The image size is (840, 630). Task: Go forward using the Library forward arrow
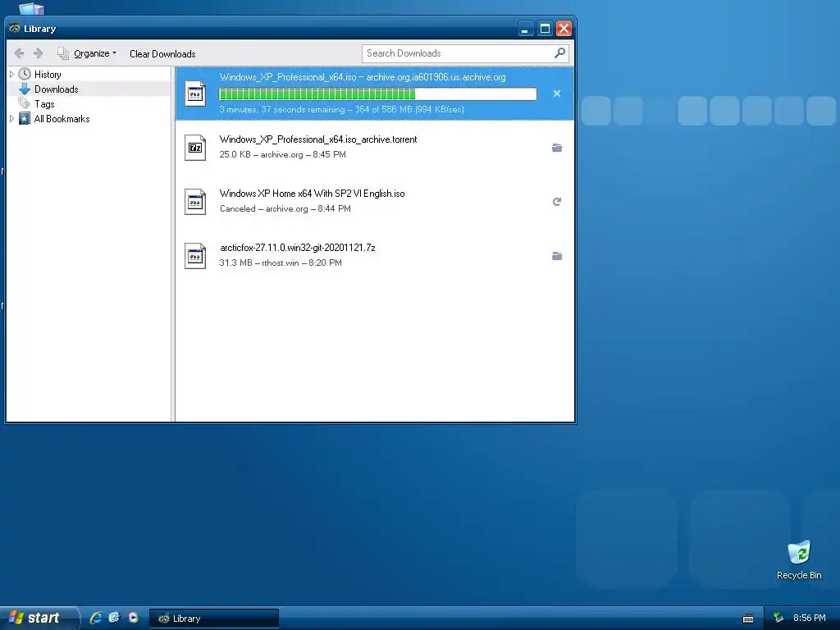click(x=38, y=53)
